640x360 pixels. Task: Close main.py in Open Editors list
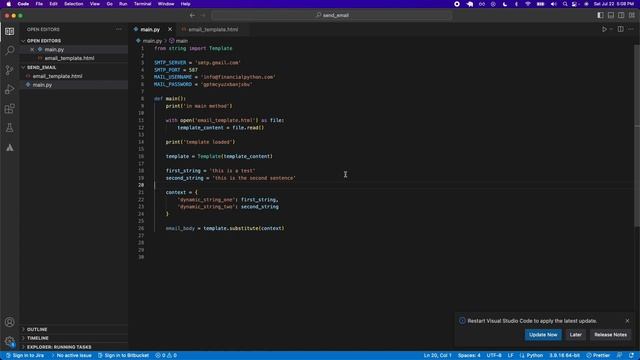[32, 49]
